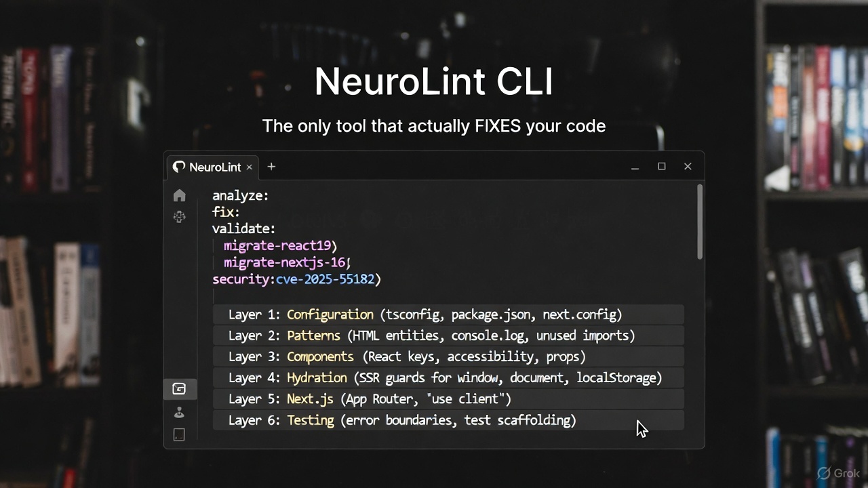Select the Home icon in the sidebar
Screen dimensions: 868x488
click(179, 195)
